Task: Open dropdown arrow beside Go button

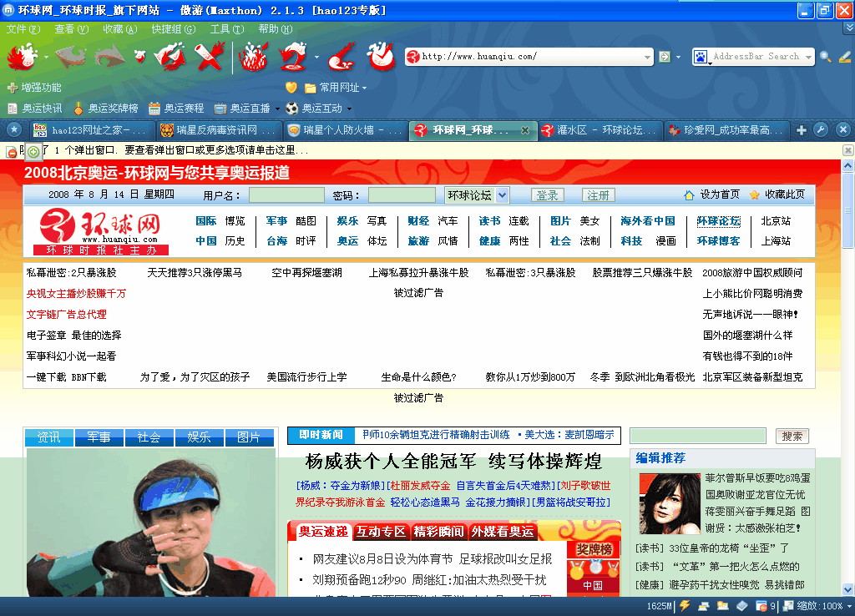Action: click(x=678, y=57)
